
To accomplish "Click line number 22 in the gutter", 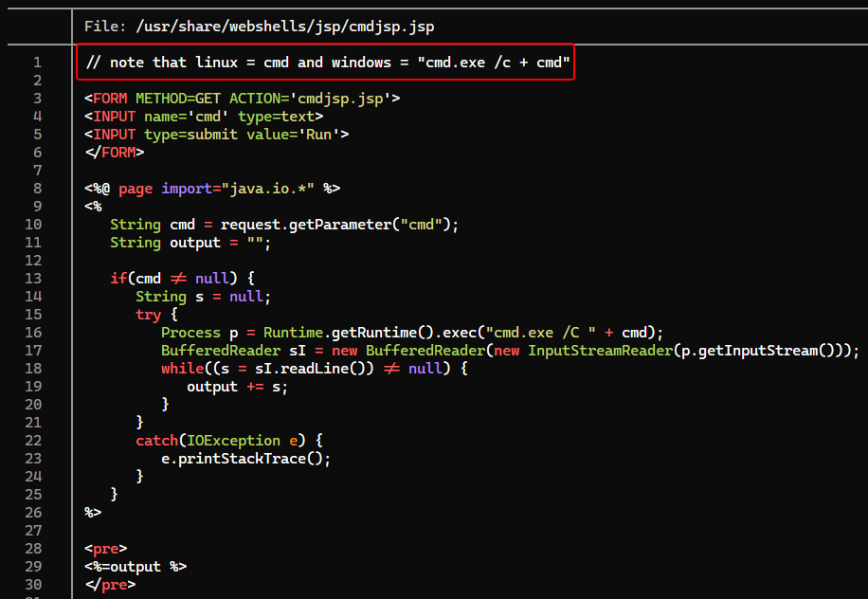I will click(33, 441).
